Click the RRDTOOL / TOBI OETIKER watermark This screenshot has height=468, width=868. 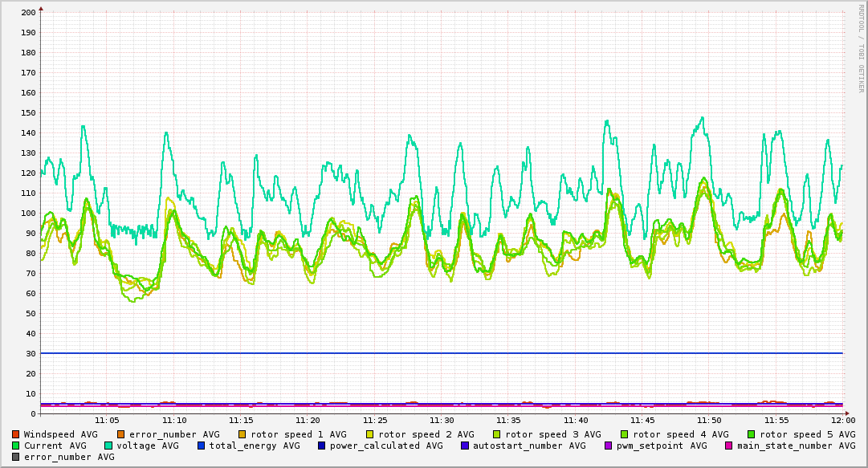(861, 48)
